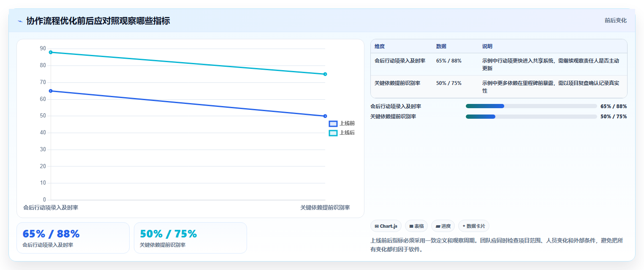
Task: Open the 50% / 75% data card
Action: pos(190,238)
